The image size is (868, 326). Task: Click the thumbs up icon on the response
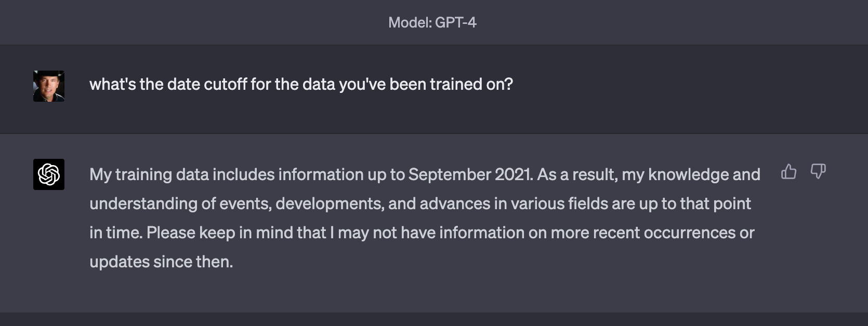pyautogui.click(x=788, y=172)
